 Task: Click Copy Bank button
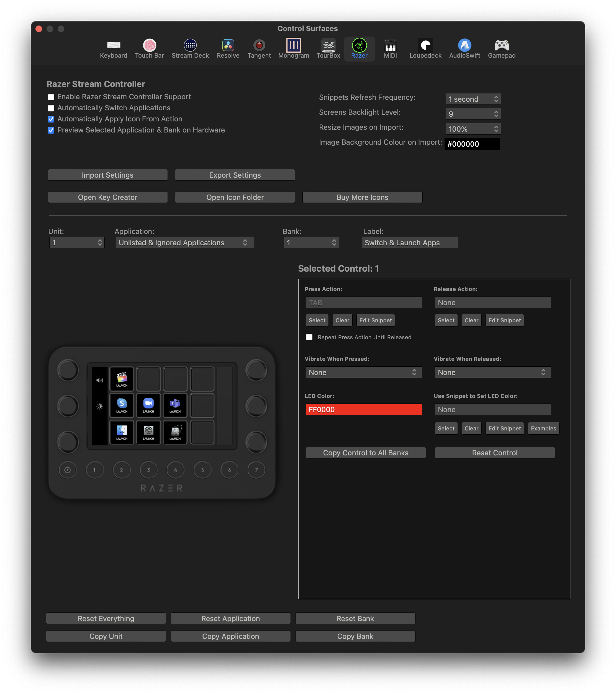coord(355,636)
